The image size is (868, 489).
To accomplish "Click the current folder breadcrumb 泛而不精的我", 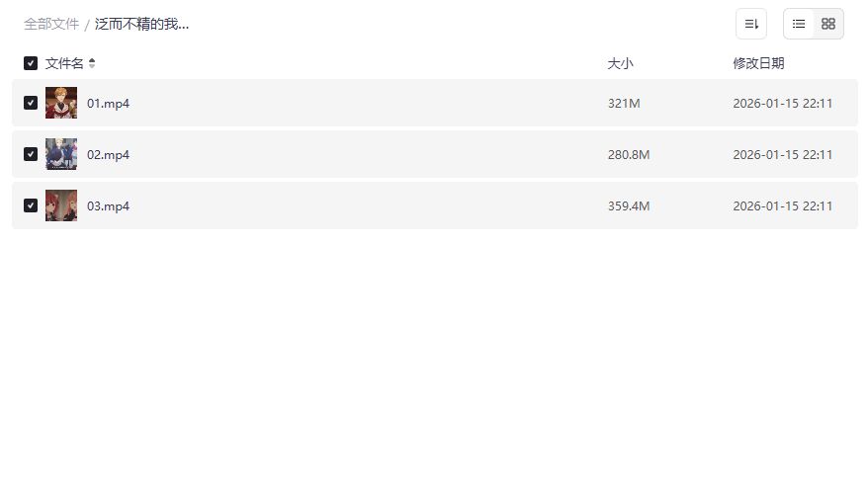I will [141, 24].
